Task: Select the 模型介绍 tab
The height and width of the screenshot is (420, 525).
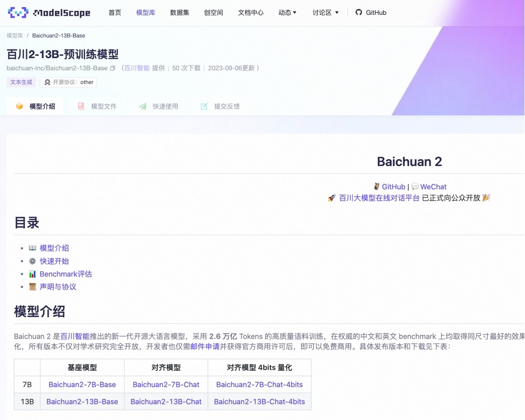Action: tap(35, 106)
